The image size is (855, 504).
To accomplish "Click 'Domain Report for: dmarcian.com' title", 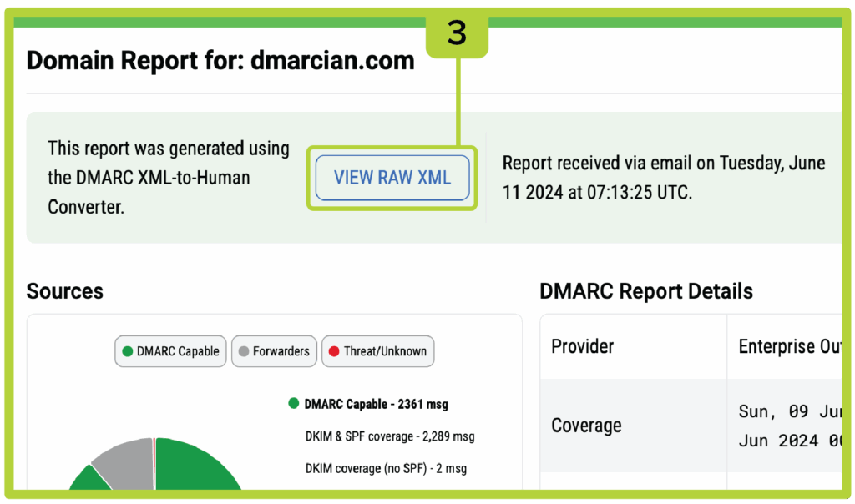I will pyautogui.click(x=220, y=60).
